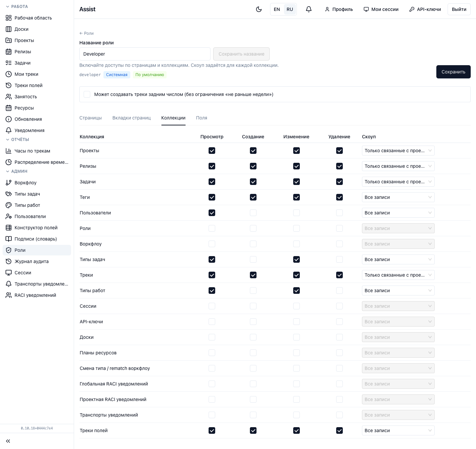
Task: Click the Релизы calendar icon
Action: [x=9, y=52]
